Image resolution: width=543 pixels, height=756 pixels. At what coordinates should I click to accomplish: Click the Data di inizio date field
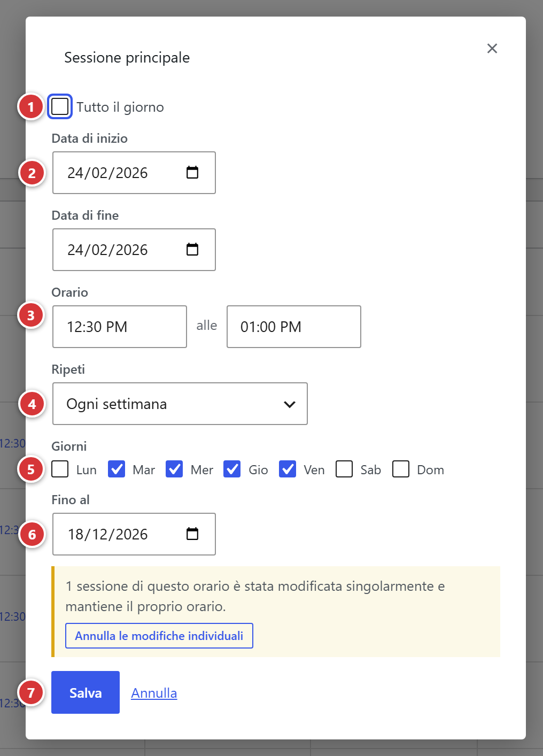pos(134,173)
